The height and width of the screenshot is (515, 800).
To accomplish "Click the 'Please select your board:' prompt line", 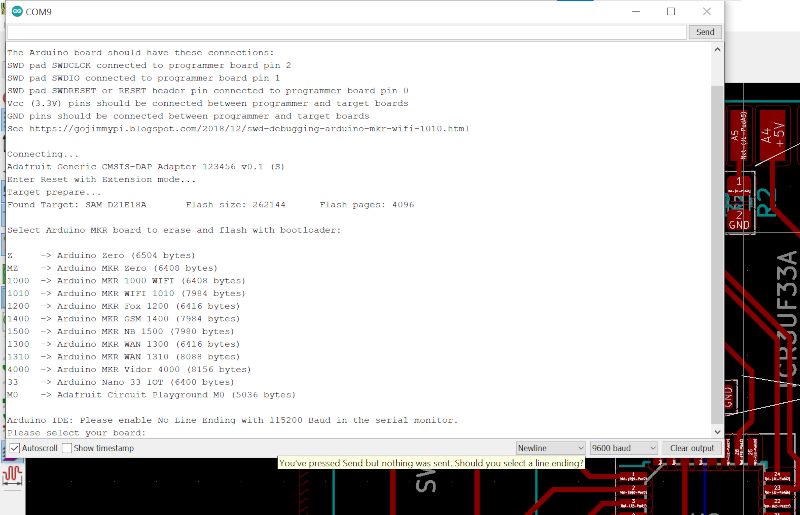I will click(77, 433).
